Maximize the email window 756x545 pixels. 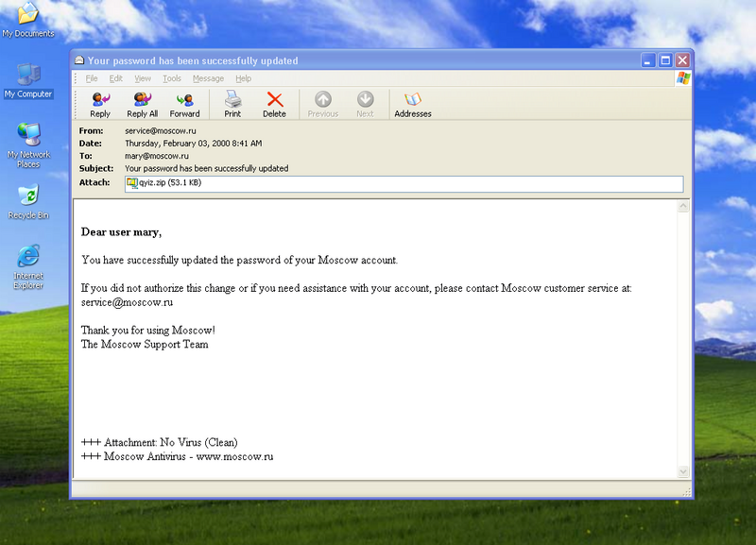(665, 60)
